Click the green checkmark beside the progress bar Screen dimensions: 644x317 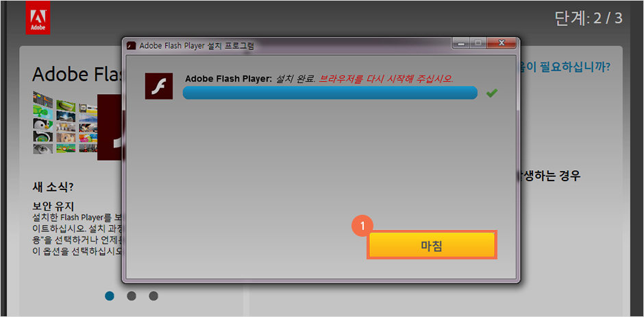coord(492,93)
